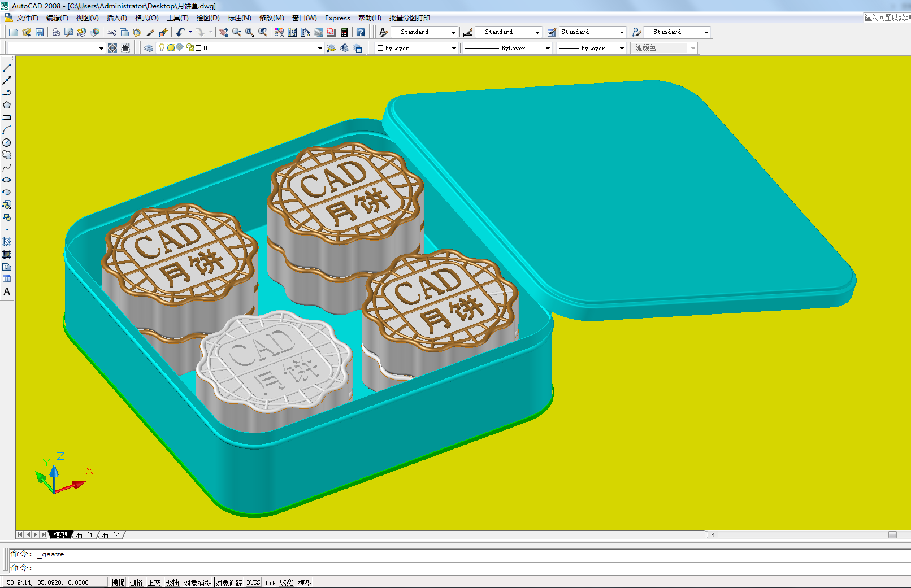
Task: Click the Cut scissors icon
Action: coord(111,32)
